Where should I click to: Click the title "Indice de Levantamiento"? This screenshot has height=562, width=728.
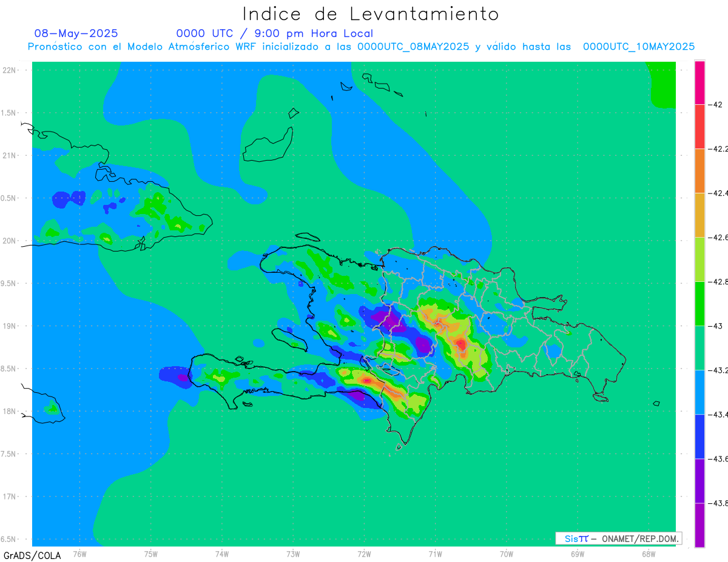point(371,14)
